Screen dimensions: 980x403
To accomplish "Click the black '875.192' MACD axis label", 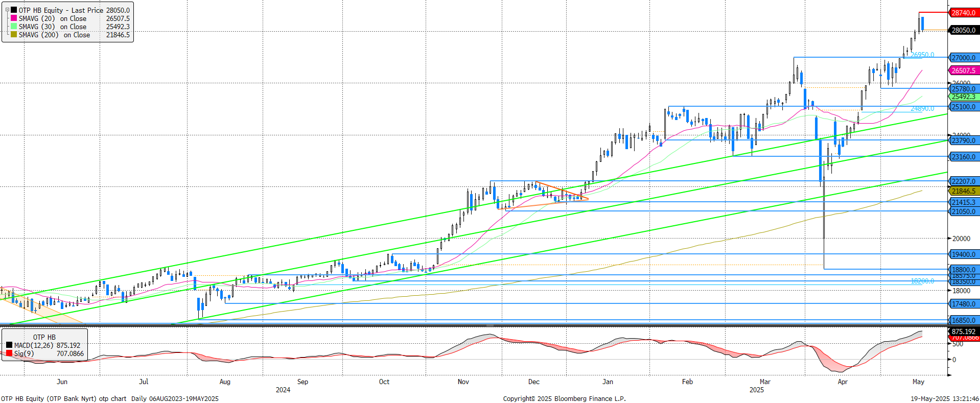I will coord(964,331).
